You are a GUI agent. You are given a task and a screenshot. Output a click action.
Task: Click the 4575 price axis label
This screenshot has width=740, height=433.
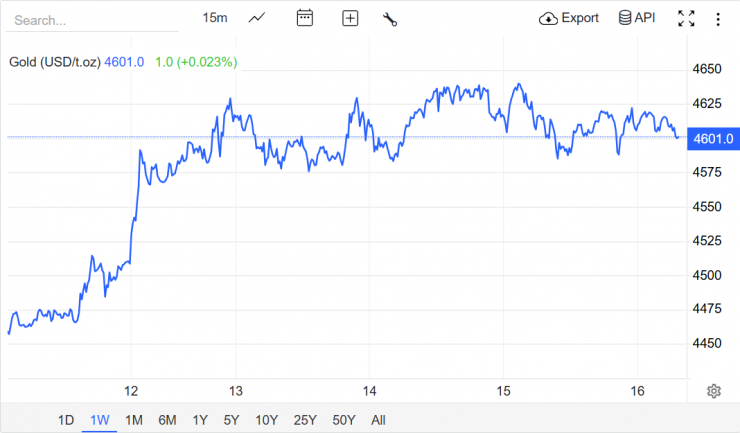[706, 172]
